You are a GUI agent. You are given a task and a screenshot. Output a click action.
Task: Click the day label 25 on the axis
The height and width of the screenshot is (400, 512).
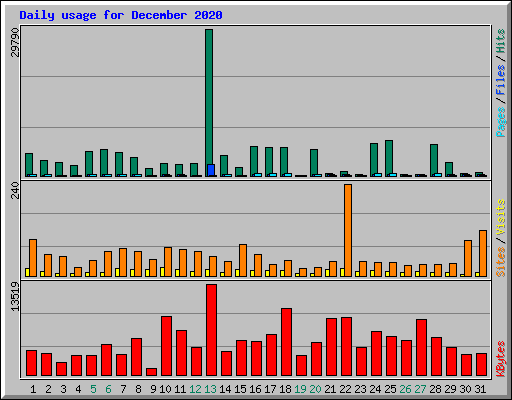pyautogui.click(x=390, y=389)
